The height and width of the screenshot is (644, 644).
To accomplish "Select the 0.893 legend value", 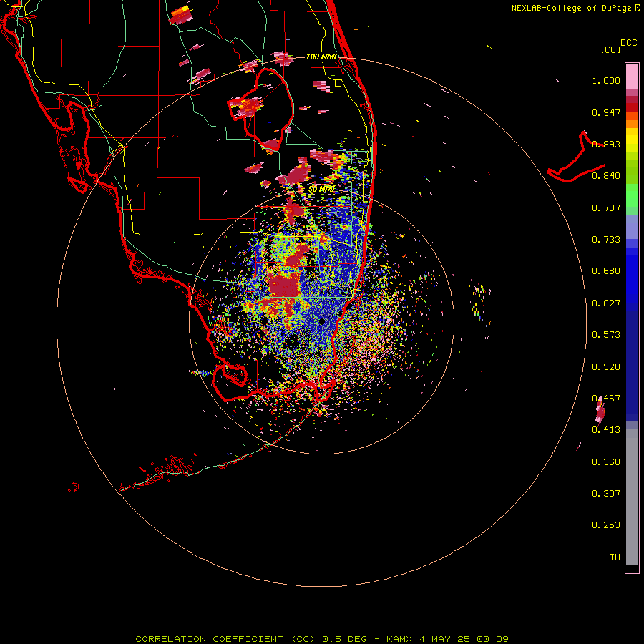I will tap(606, 144).
